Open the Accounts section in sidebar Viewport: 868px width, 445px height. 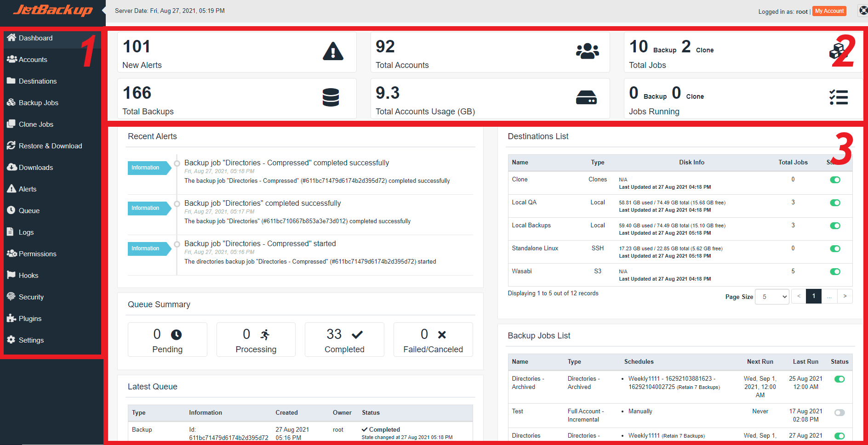point(32,59)
